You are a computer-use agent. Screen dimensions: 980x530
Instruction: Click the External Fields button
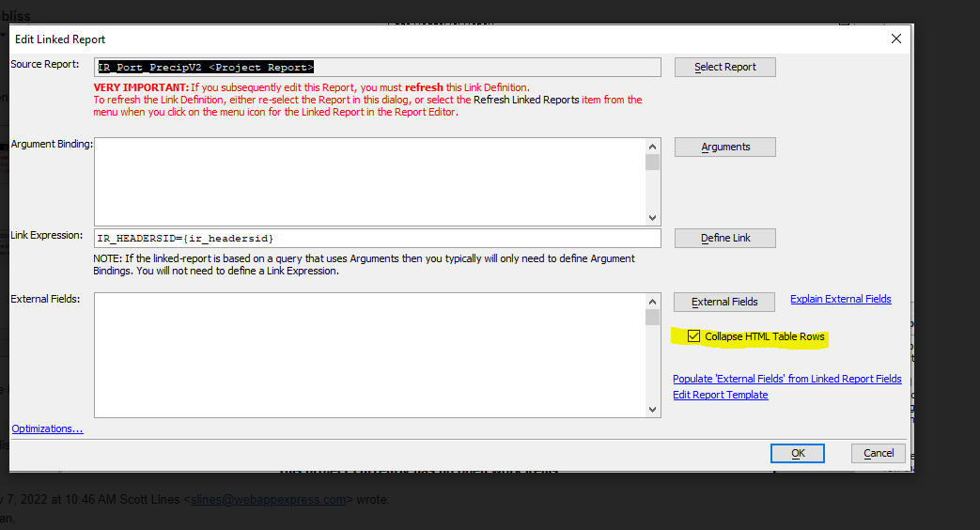point(724,302)
